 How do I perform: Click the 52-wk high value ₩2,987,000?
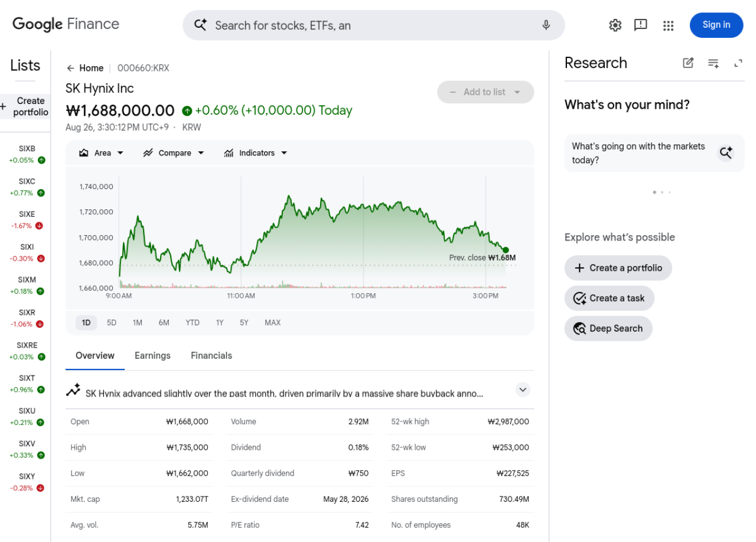tap(509, 422)
